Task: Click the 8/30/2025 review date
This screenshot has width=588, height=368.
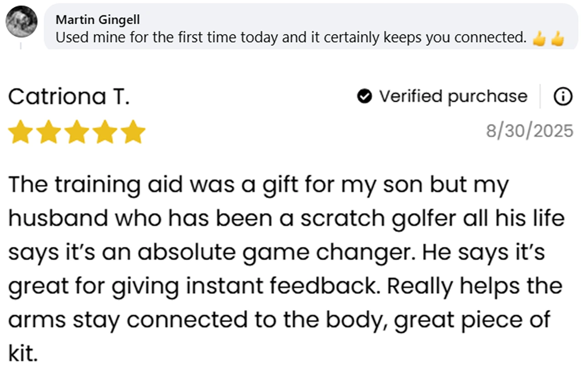Action: click(530, 131)
